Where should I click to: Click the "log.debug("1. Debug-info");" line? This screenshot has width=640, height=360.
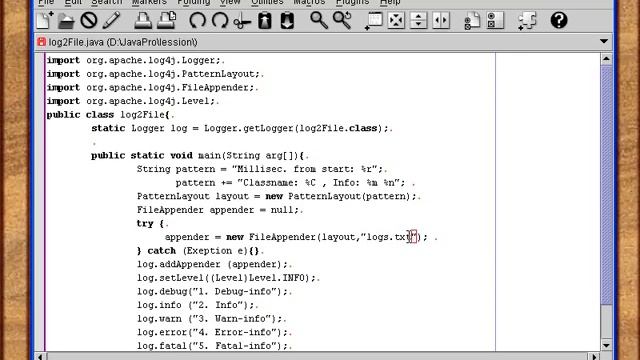tap(214, 291)
